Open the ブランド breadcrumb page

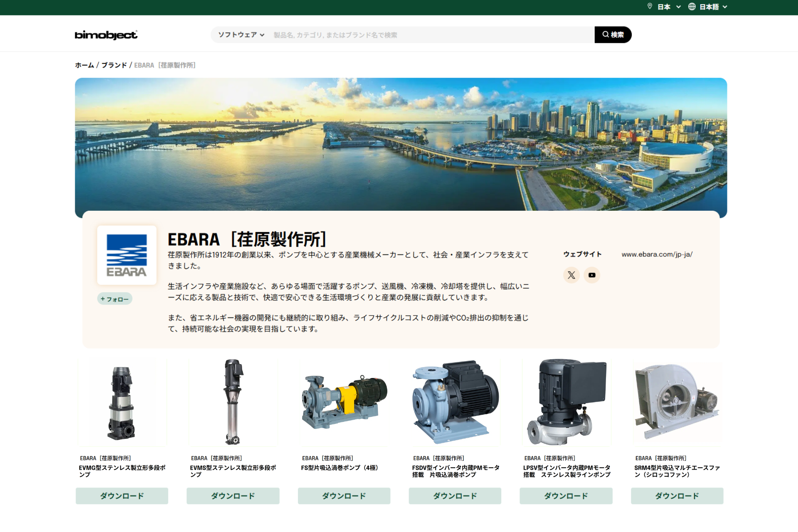click(115, 65)
